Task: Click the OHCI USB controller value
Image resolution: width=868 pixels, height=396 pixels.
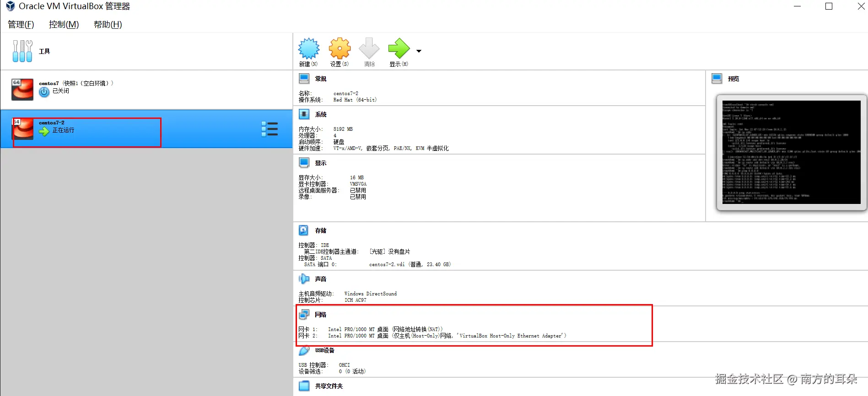Action: pyautogui.click(x=345, y=365)
